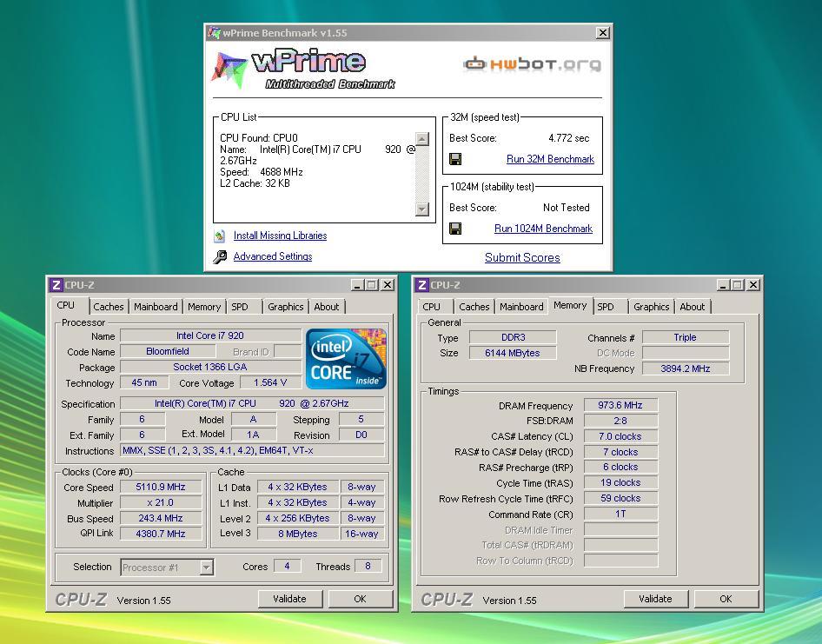Click the Intel Core i7 inside badge
The height and width of the screenshot is (644, 822).
[346, 359]
